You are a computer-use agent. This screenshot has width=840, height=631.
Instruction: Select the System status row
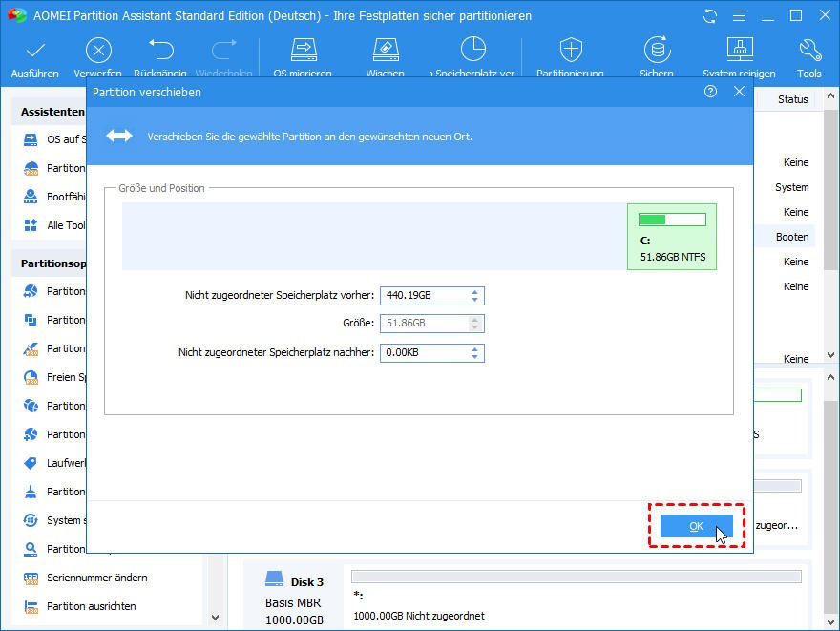(x=791, y=187)
